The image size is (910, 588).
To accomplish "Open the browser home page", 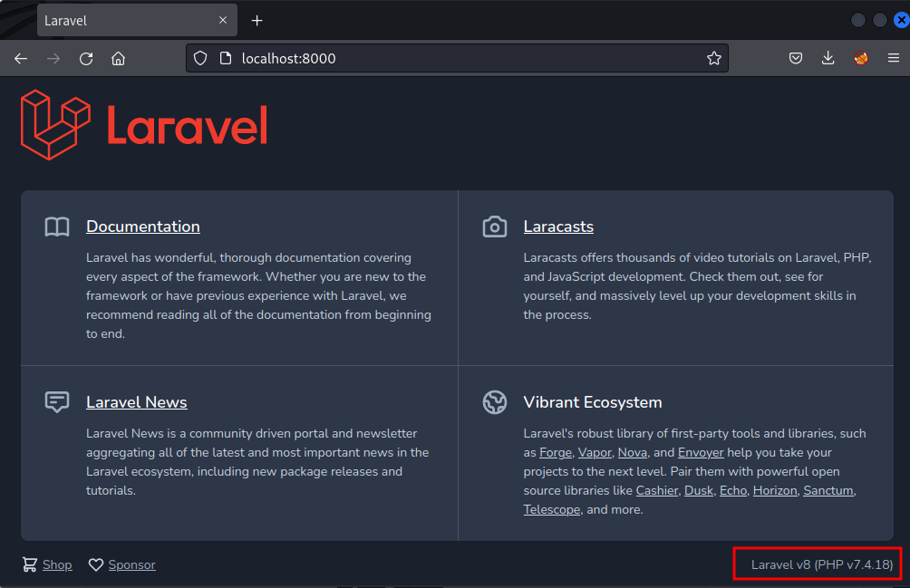I will (119, 59).
